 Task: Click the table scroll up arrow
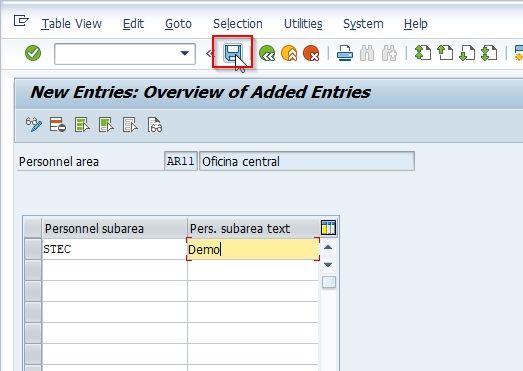pos(328,247)
